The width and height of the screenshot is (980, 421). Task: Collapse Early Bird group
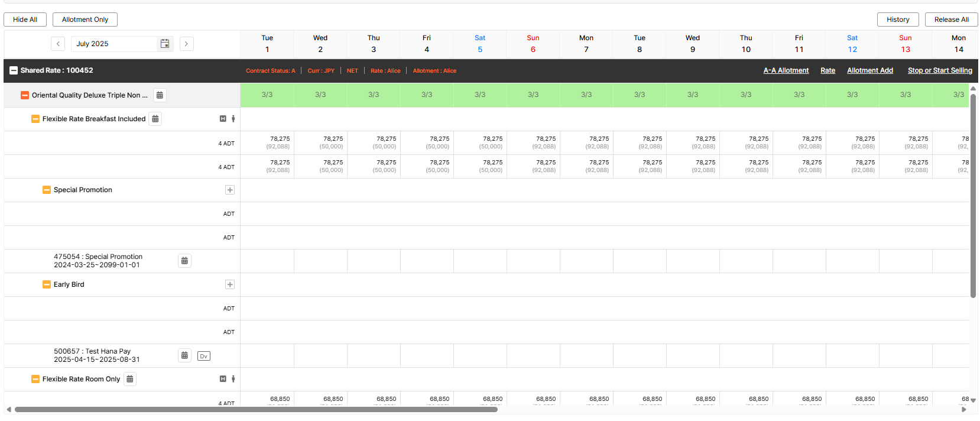tap(47, 284)
